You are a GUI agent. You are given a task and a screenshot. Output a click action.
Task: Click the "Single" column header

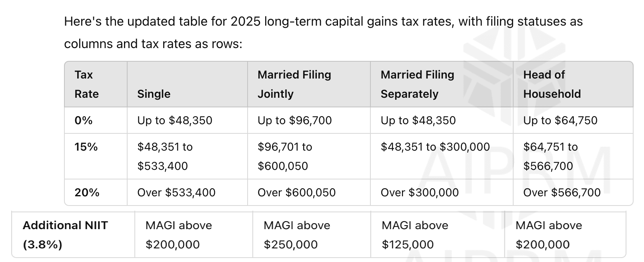[x=154, y=94]
